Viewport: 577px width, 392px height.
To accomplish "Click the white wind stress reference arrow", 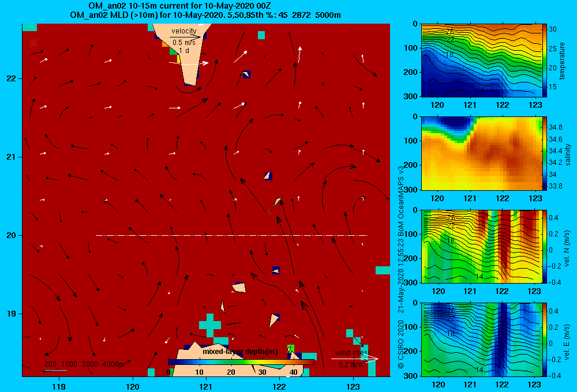I will tap(355, 359).
